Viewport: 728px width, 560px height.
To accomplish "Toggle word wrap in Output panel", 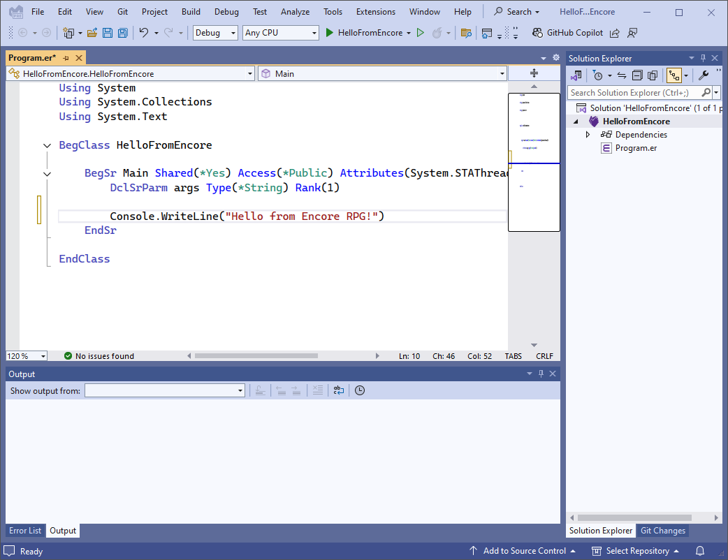I will pos(338,390).
